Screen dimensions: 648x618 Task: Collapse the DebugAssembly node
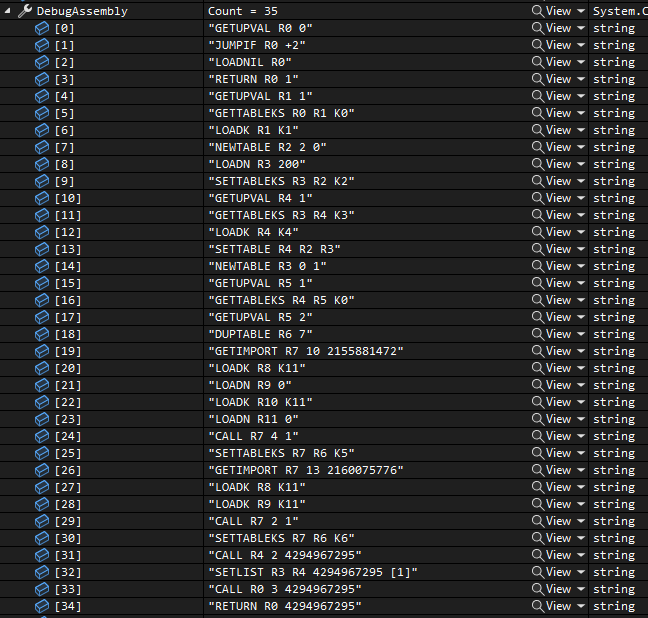[x=7, y=11]
